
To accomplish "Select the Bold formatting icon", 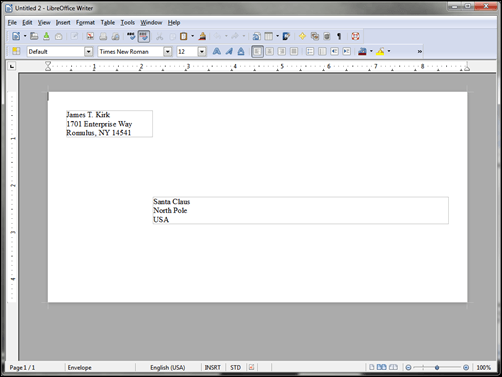I will pos(217,52).
